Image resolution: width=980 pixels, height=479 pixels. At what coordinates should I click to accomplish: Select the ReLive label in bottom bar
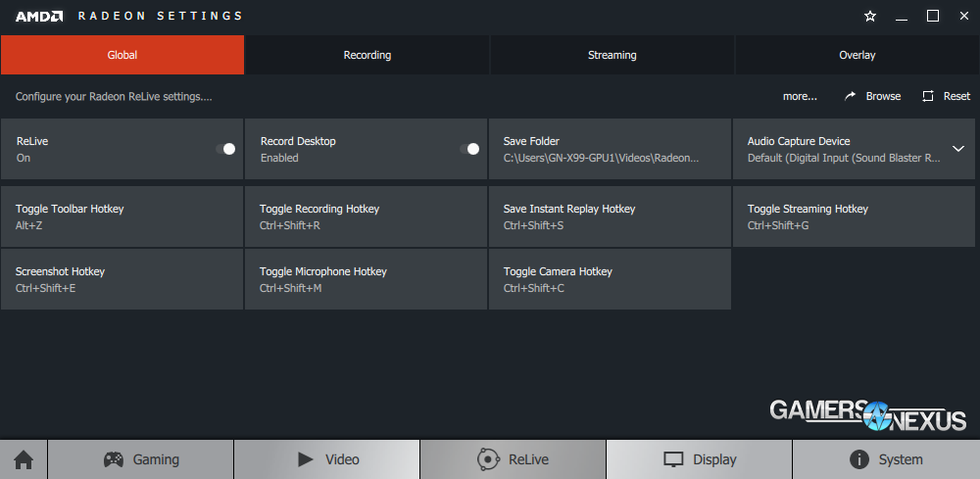coord(529,460)
